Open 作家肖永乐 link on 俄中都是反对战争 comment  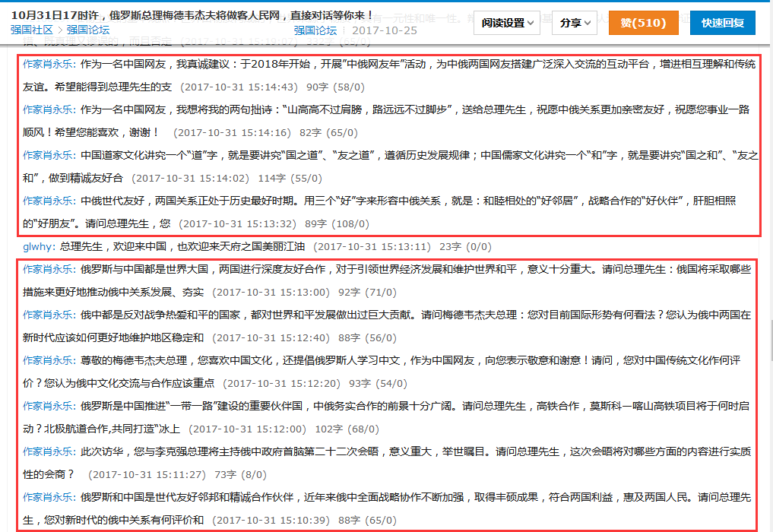[x=49, y=315]
